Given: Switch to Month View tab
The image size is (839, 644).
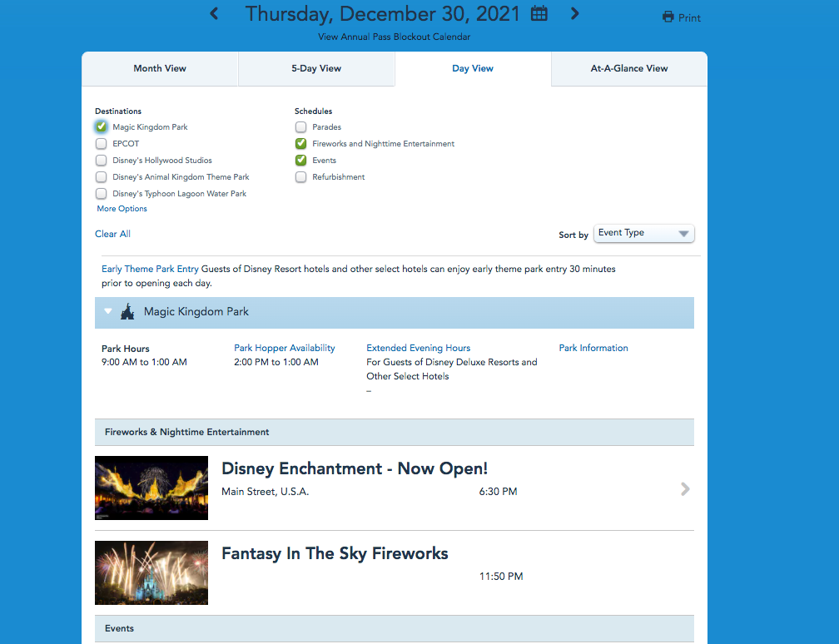Looking at the screenshot, I should (x=160, y=69).
